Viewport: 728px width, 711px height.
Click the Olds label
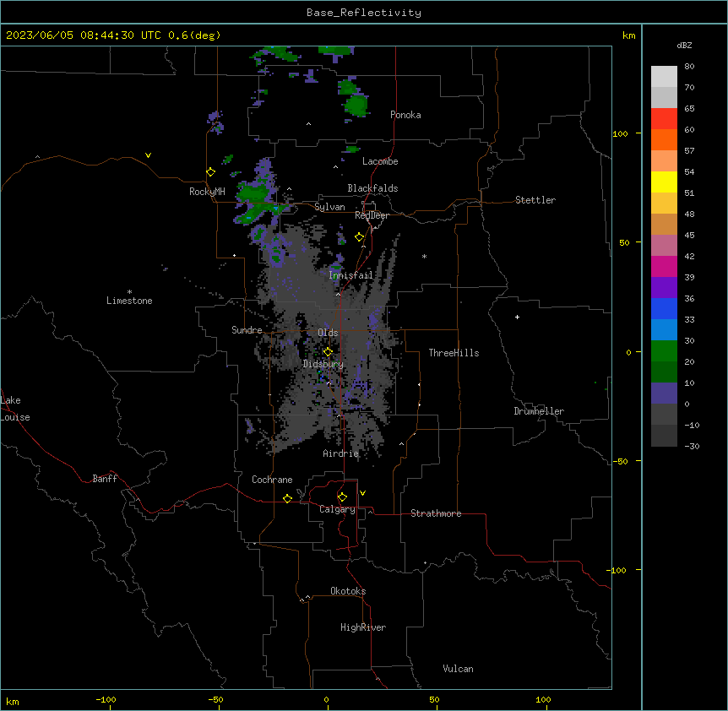point(328,333)
